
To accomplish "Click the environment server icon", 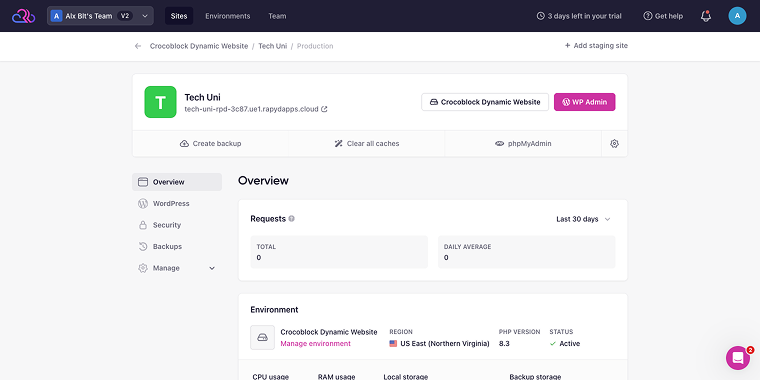I will (x=262, y=337).
